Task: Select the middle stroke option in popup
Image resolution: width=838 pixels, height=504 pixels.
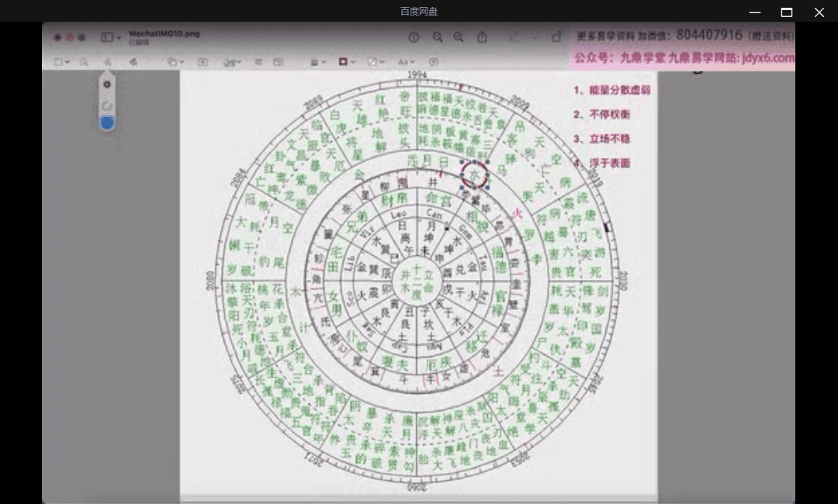Action: click(x=107, y=105)
